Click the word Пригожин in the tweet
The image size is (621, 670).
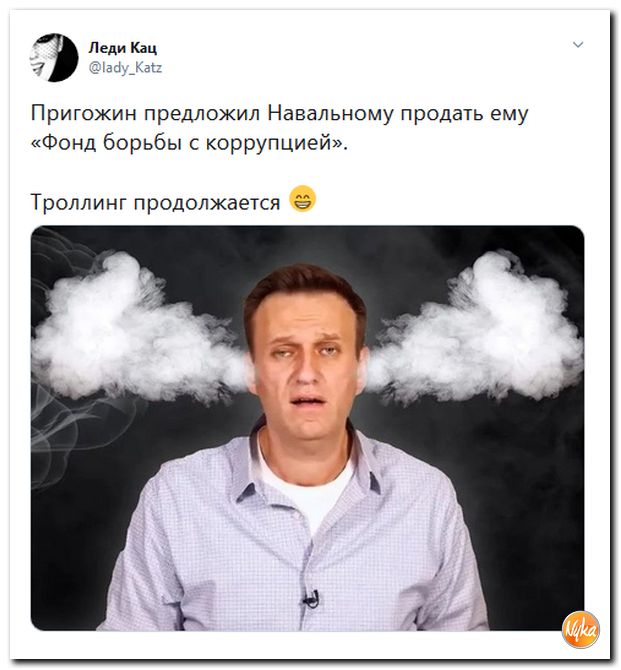[x=84, y=114]
